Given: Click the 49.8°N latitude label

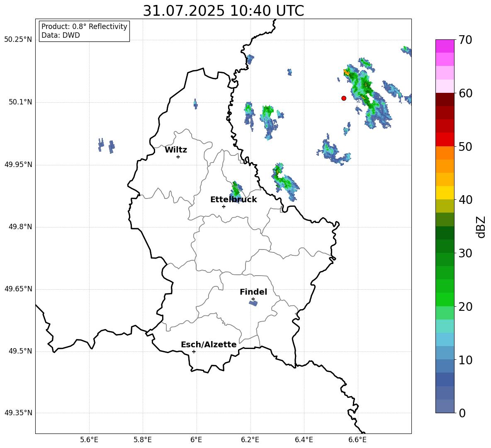Looking at the screenshot, I should pyautogui.click(x=20, y=227).
